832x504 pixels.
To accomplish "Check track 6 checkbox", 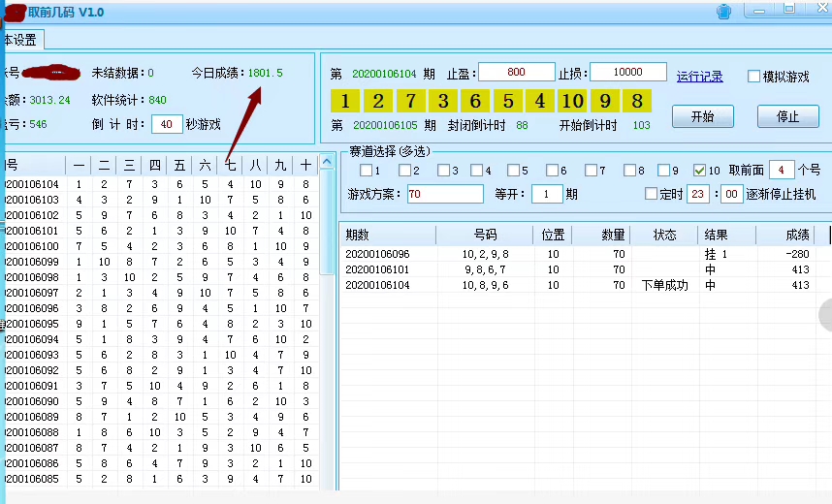I will [x=552, y=170].
